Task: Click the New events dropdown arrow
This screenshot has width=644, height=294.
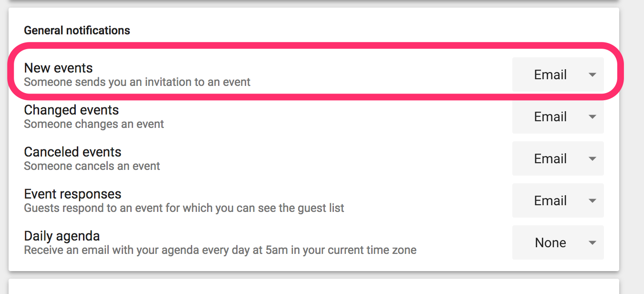Action: (592, 75)
